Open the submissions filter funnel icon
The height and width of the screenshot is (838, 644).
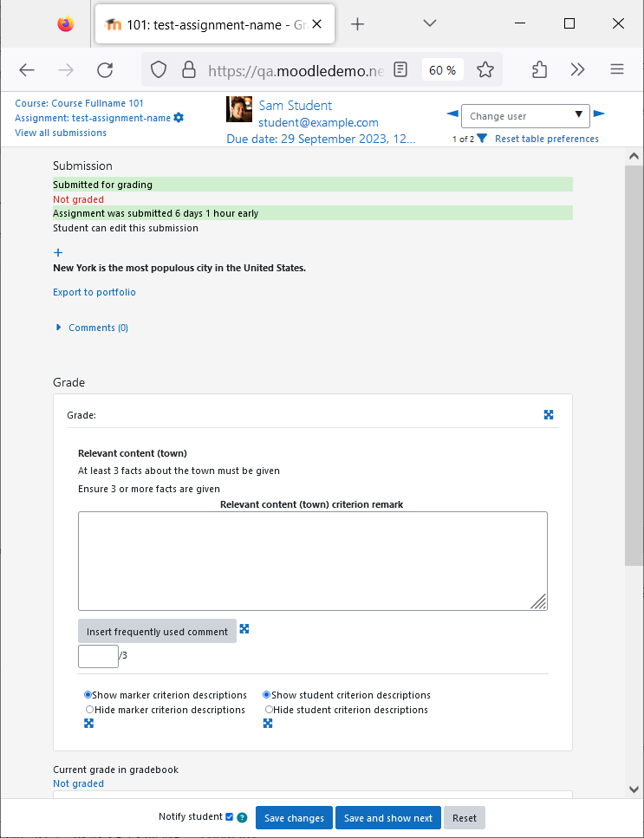pos(482,139)
